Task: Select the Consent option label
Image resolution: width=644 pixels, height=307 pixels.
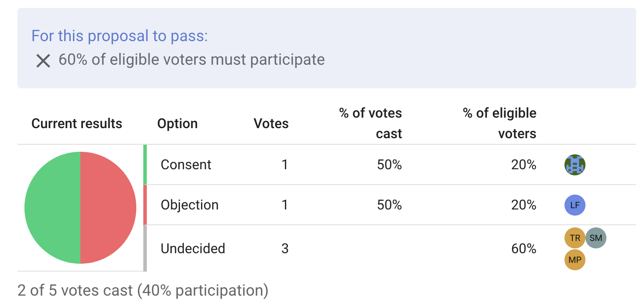Action: pos(186,165)
